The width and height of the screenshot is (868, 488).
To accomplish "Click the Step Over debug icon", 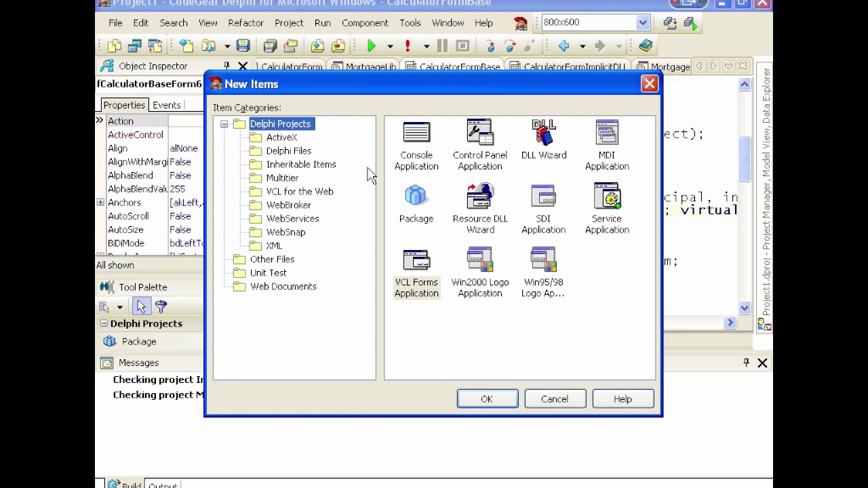I will click(510, 46).
